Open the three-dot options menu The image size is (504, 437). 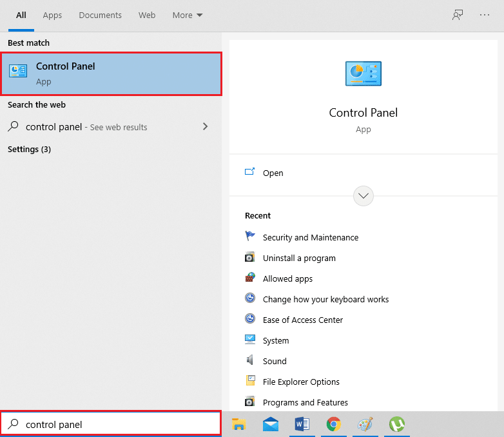click(485, 15)
